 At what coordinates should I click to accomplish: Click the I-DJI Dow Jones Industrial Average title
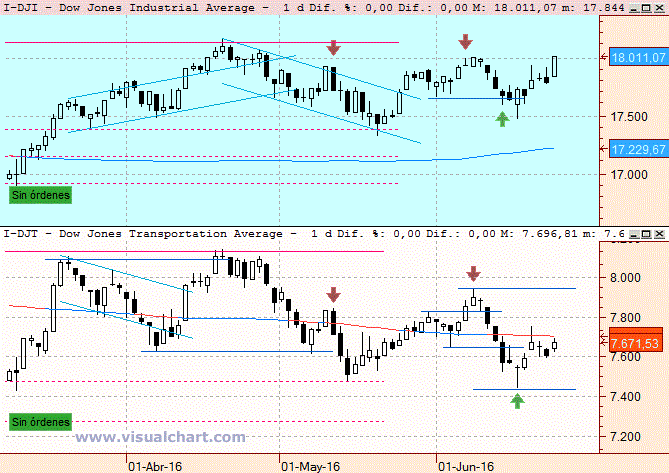point(137,8)
